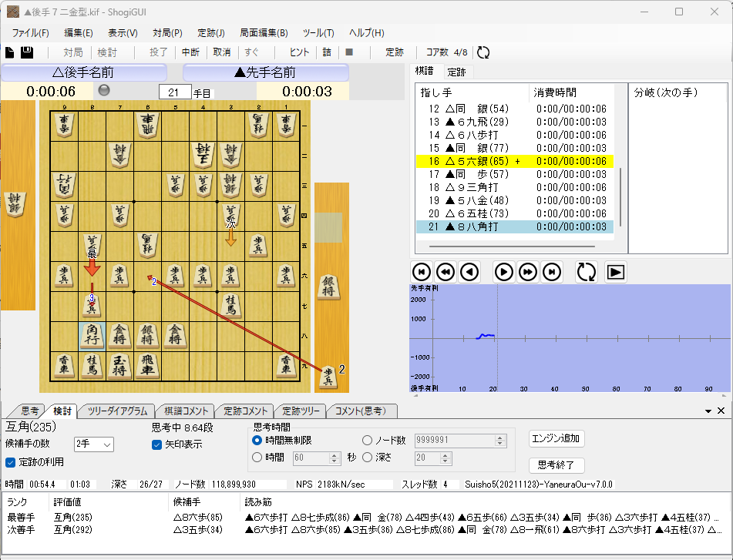The width and height of the screenshot is (733, 560).
Task: Switch to the ツリーダイアグラム tab
Action: click(x=117, y=411)
